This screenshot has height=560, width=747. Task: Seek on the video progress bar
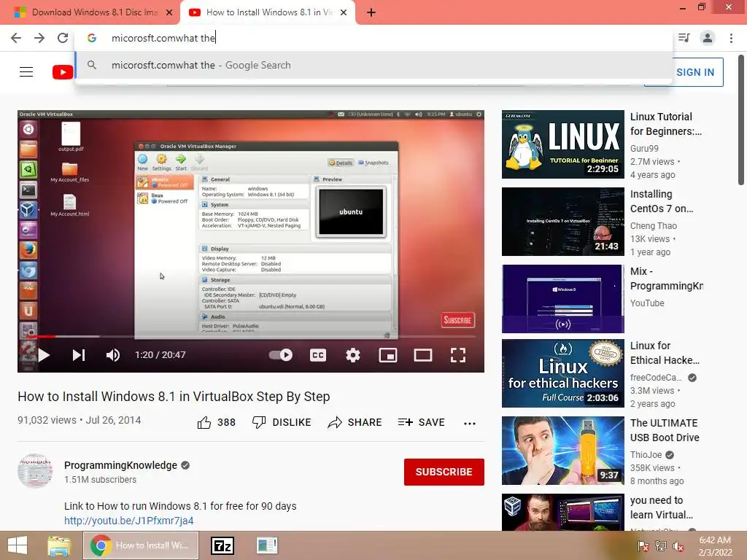251,337
